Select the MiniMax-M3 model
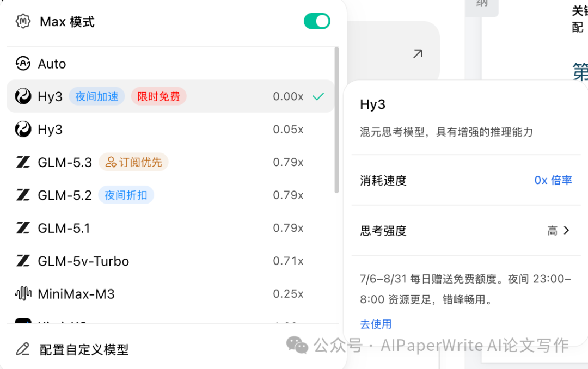This screenshot has height=369, width=588. pos(170,294)
